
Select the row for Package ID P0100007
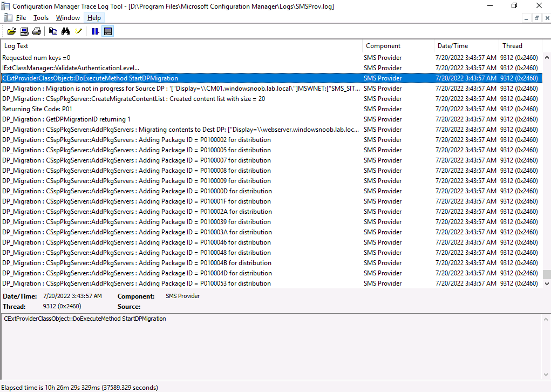(271, 160)
